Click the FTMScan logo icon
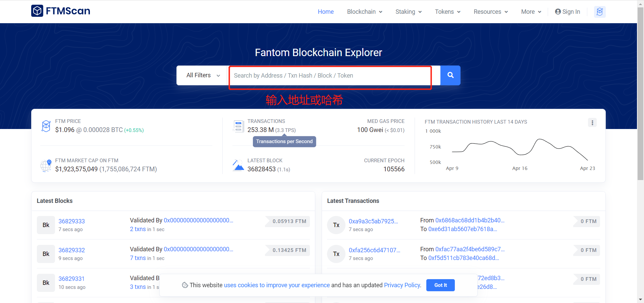The image size is (644, 303). (37, 11)
